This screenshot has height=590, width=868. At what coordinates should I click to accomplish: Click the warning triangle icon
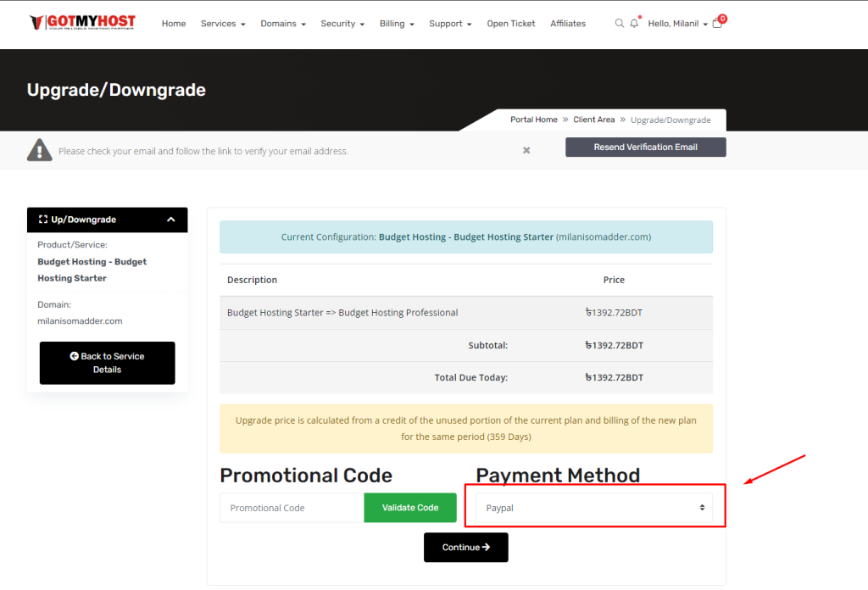(39, 150)
